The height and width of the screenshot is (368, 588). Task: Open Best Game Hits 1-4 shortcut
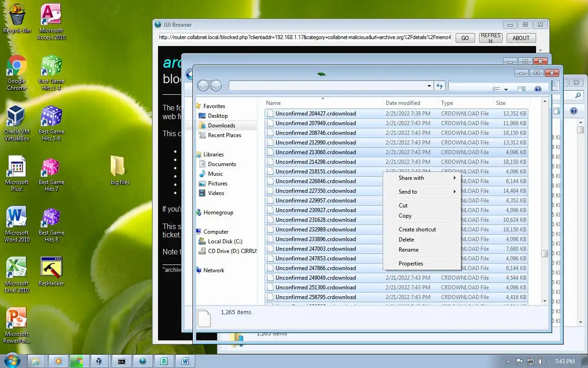point(51,73)
